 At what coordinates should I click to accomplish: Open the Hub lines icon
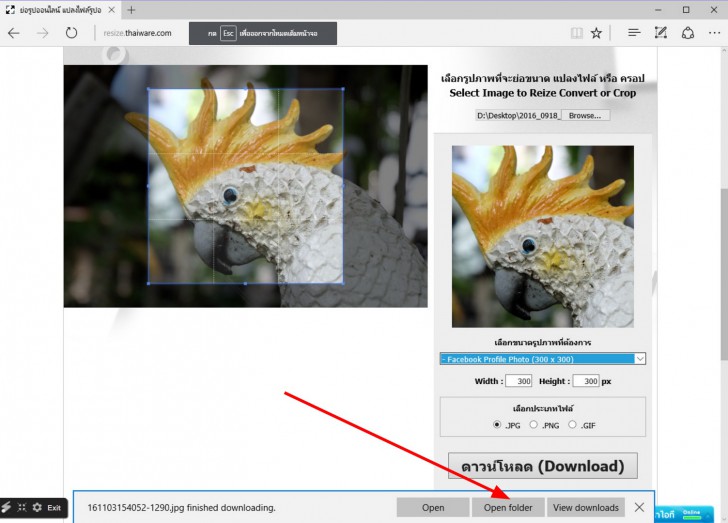pyautogui.click(x=634, y=33)
